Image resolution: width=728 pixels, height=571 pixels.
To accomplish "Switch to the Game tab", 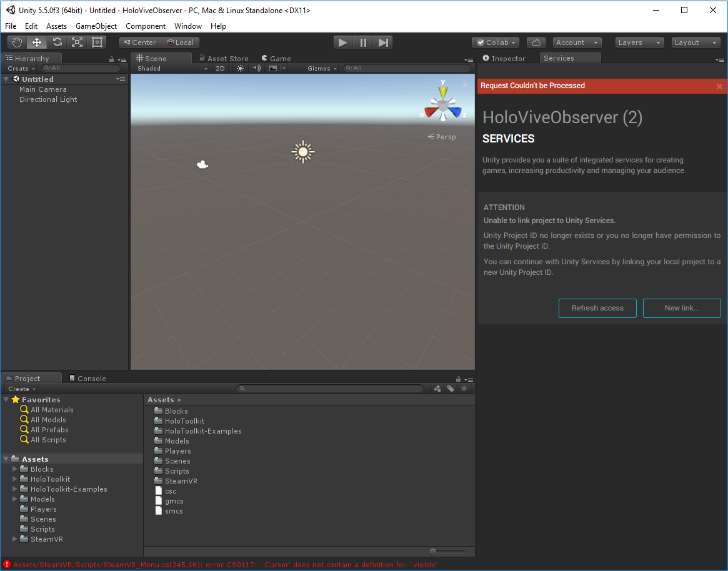I will coord(276,59).
